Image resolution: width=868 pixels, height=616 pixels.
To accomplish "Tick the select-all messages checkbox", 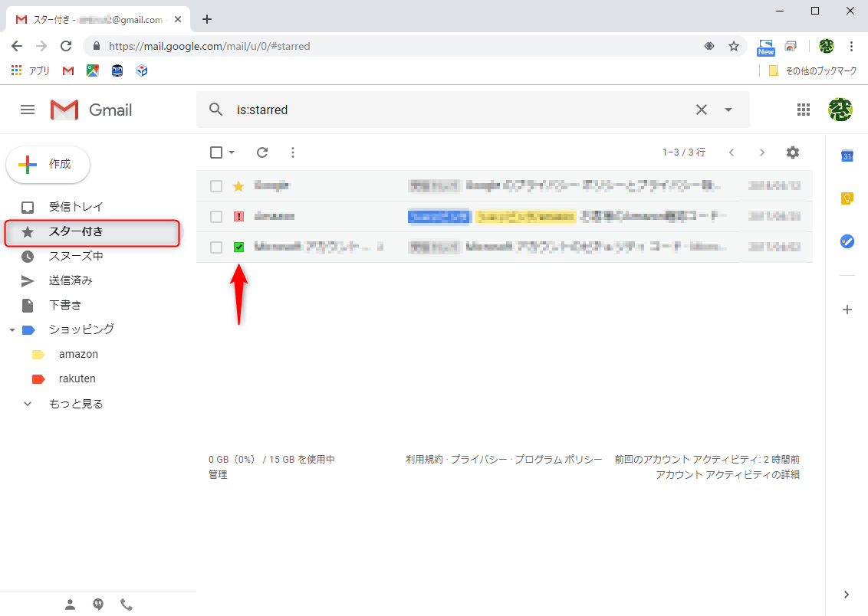I will [215, 152].
